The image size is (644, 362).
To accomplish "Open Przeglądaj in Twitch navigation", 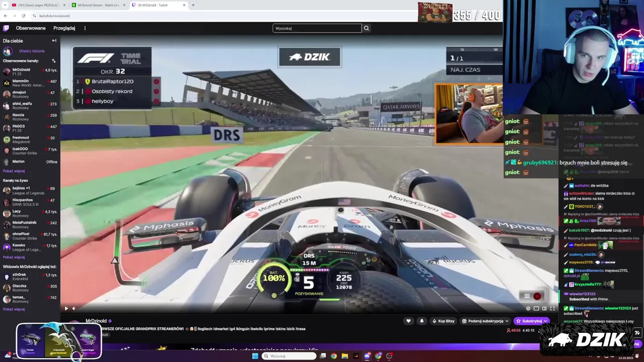I will 64,28.
